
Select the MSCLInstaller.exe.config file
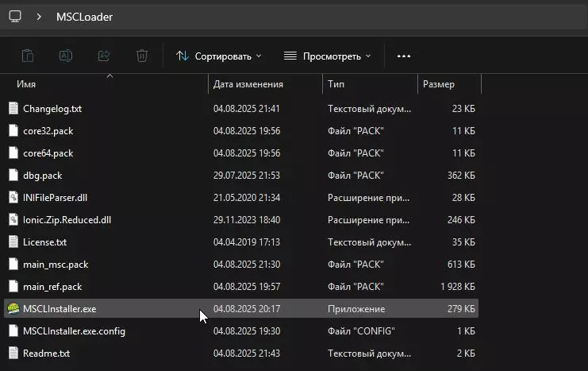coord(75,330)
